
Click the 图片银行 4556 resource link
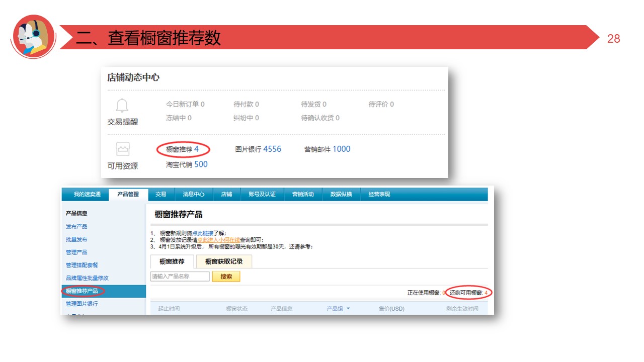258,149
